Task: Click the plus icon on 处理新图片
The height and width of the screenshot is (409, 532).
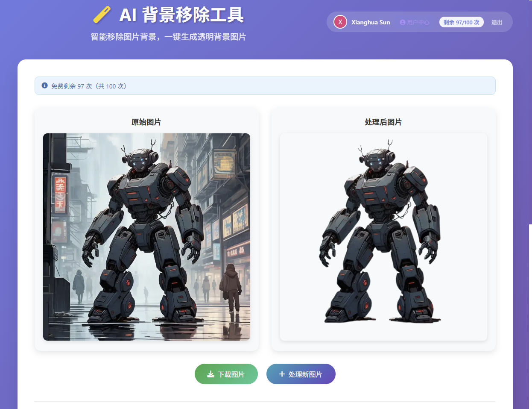Action: click(x=282, y=374)
